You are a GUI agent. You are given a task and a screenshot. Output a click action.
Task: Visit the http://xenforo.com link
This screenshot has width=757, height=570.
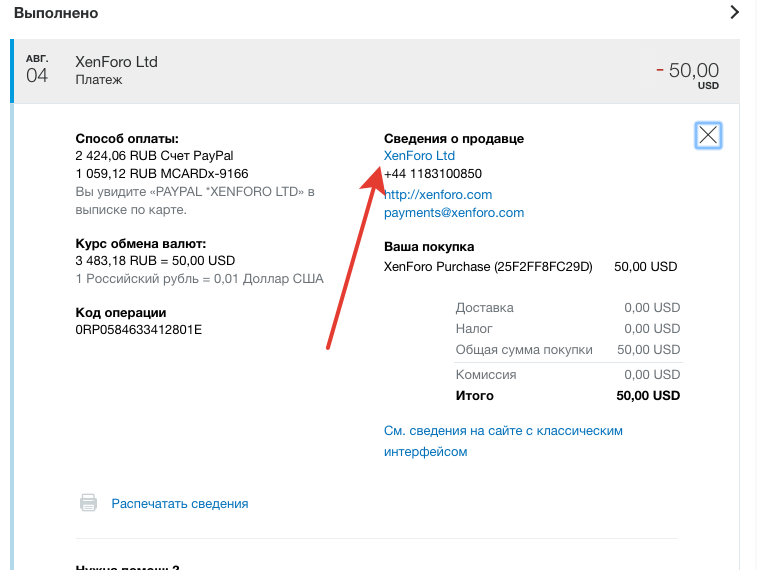(x=438, y=195)
